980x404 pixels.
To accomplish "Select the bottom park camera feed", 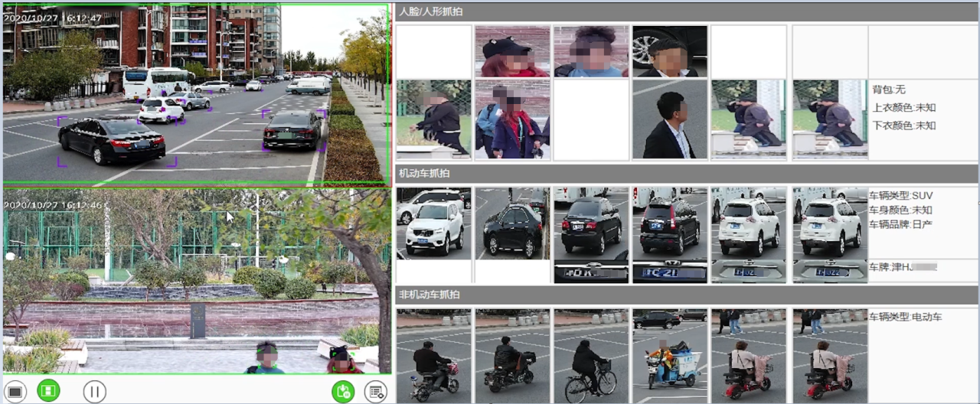I will tap(196, 282).
